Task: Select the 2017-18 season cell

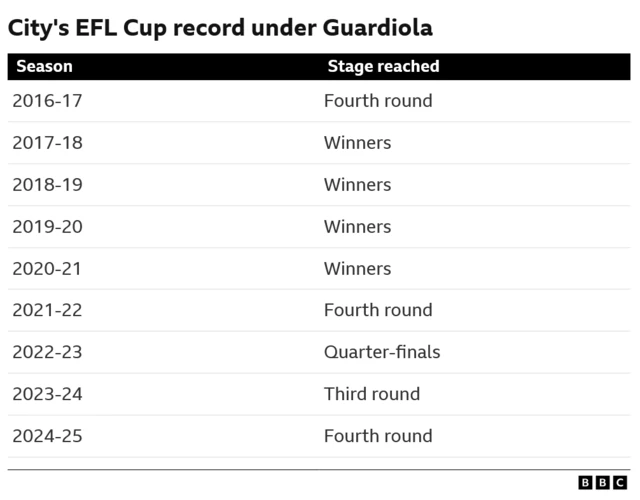Action: 47,143
